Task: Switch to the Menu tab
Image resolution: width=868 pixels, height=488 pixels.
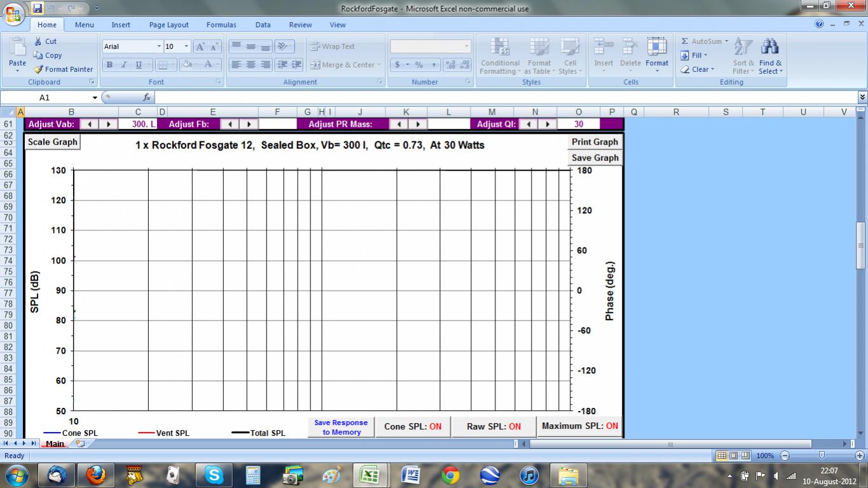Action: coord(84,25)
